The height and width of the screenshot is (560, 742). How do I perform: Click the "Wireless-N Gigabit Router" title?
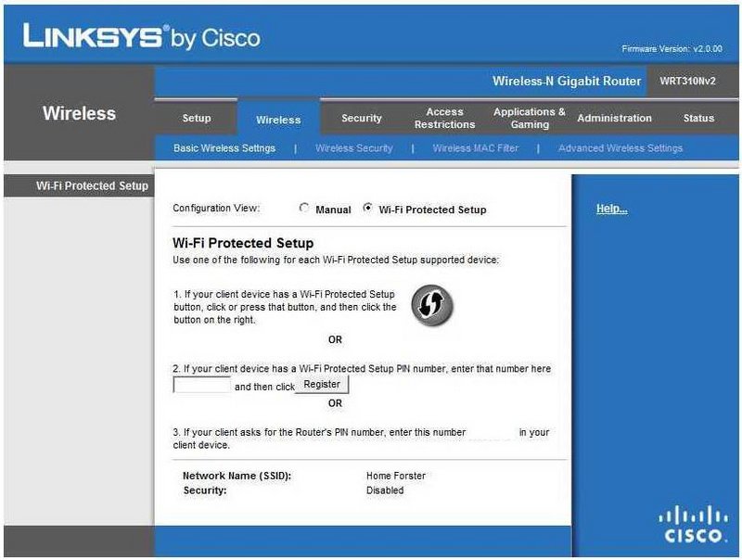[x=567, y=81]
